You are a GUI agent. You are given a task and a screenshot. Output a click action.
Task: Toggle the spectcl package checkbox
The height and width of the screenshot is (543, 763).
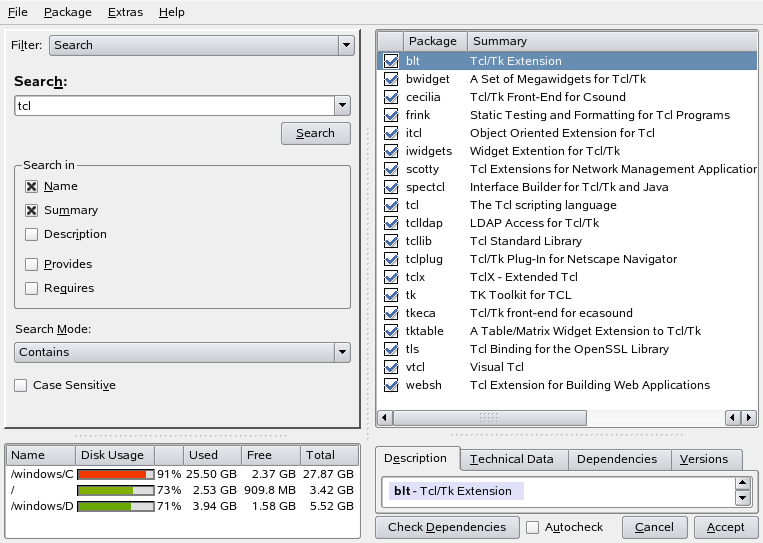[x=391, y=187]
